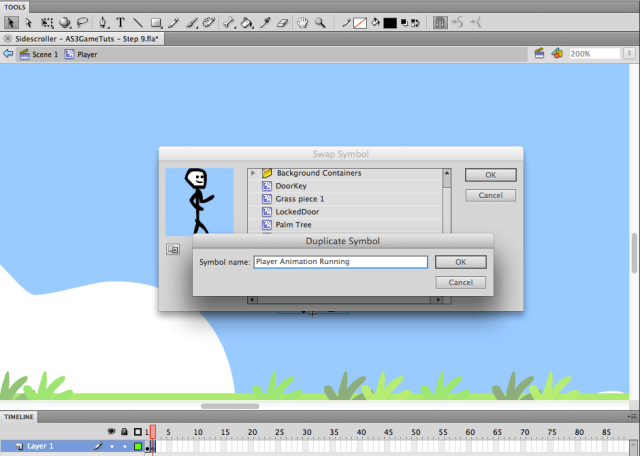Select the Deco tool
This screenshot has width=640, height=456.
[209, 22]
